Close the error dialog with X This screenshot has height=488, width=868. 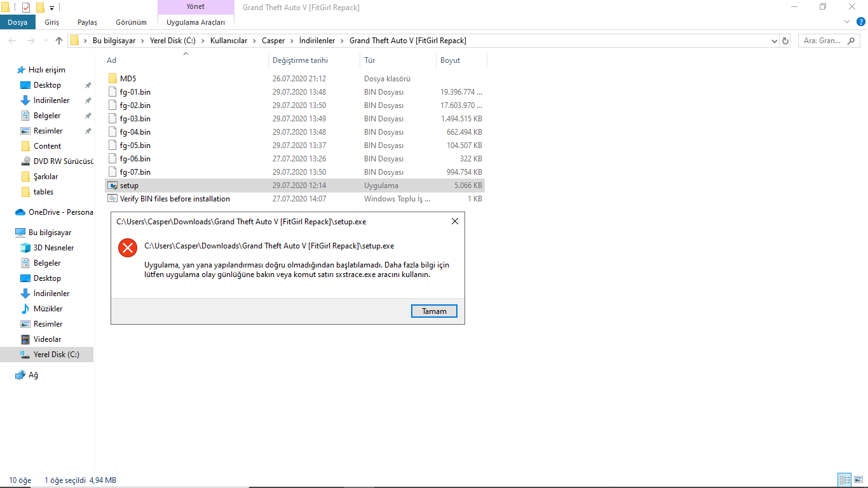tap(455, 222)
